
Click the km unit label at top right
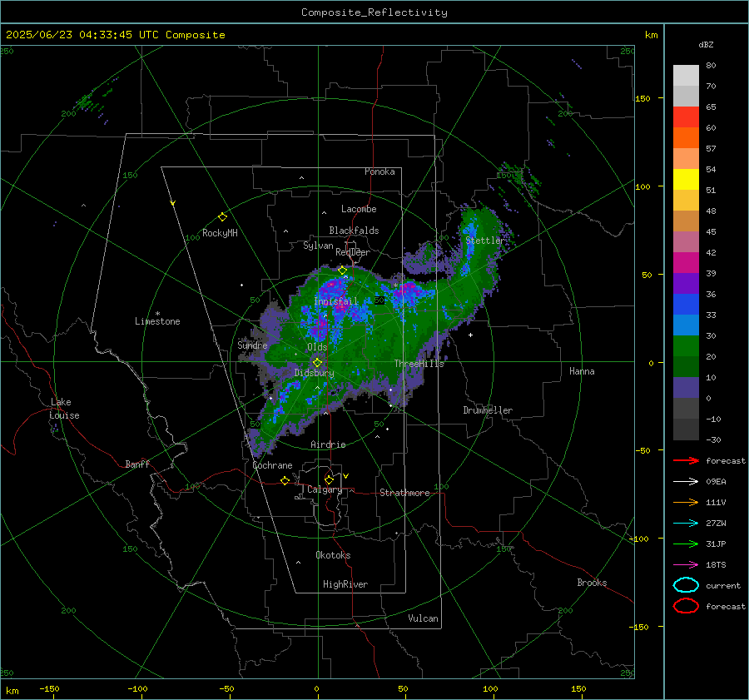[x=651, y=35]
